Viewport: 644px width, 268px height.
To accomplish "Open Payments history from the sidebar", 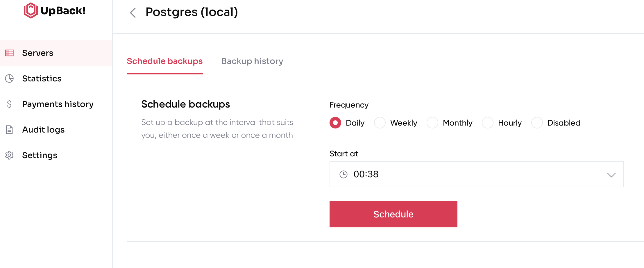I will (58, 104).
